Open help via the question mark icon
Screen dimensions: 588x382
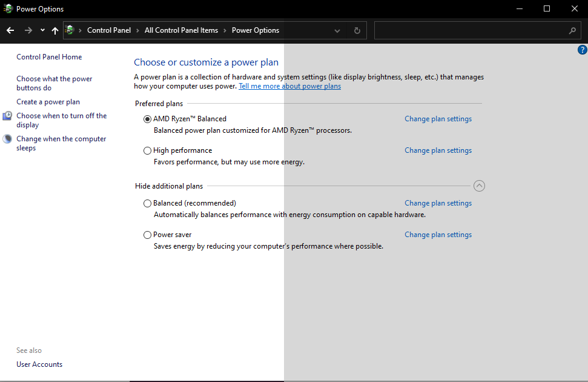point(583,50)
